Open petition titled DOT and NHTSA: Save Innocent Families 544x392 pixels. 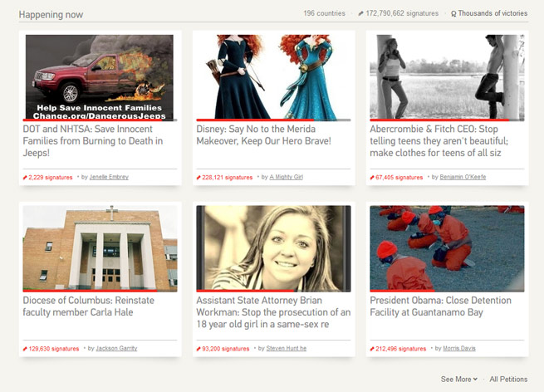click(93, 141)
